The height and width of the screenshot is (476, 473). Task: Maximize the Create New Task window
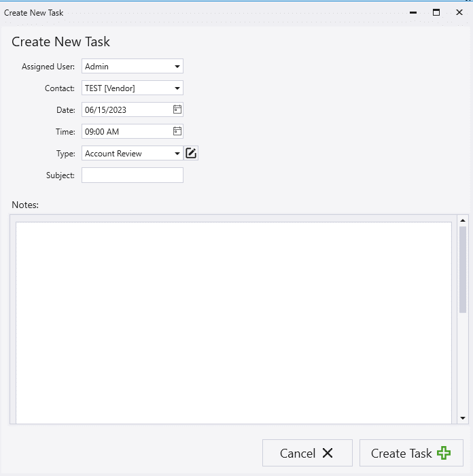point(436,12)
